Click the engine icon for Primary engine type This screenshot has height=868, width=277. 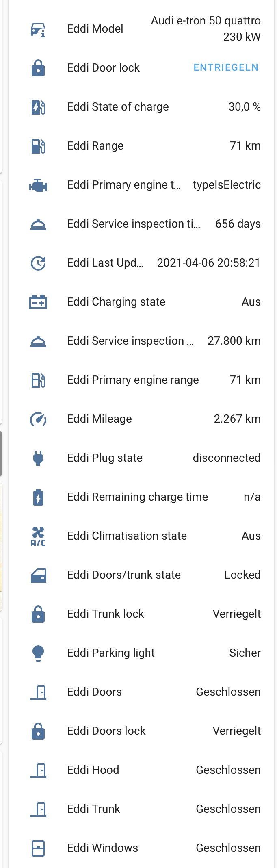38,185
